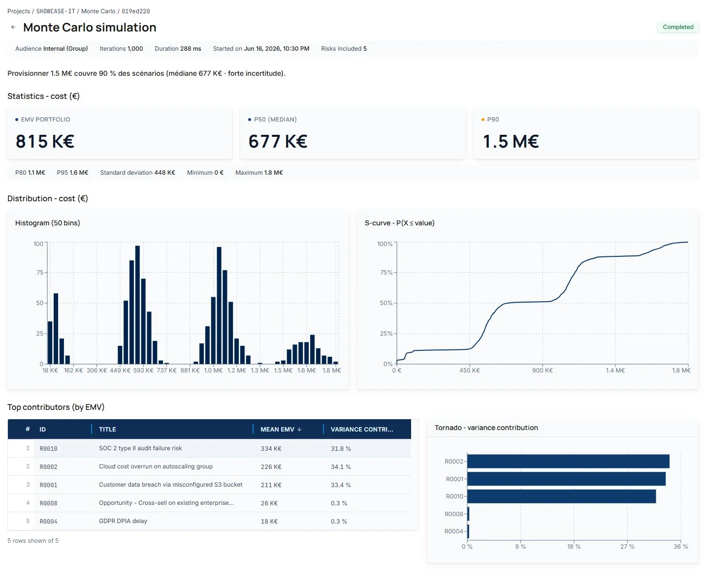Open the Cloud cost overrun on autoscaling group row
Screen dimensions: 708x588
click(209, 466)
